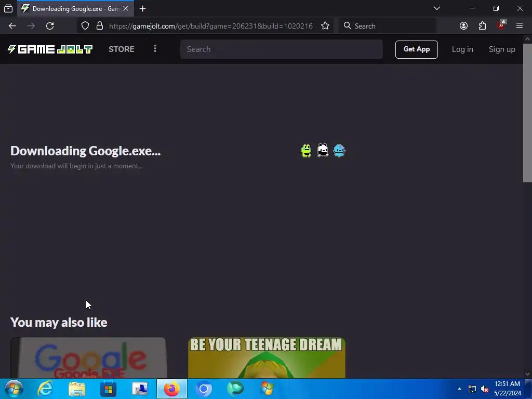The width and height of the screenshot is (532, 399).
Task: Expand the list all tabs chevron
Action: click(x=437, y=8)
